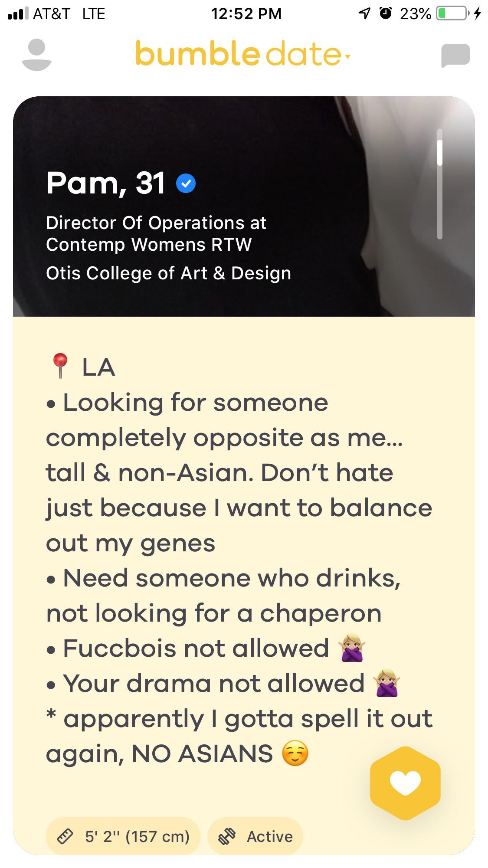
Task: Tap the location services arrow icon
Action: point(364,13)
